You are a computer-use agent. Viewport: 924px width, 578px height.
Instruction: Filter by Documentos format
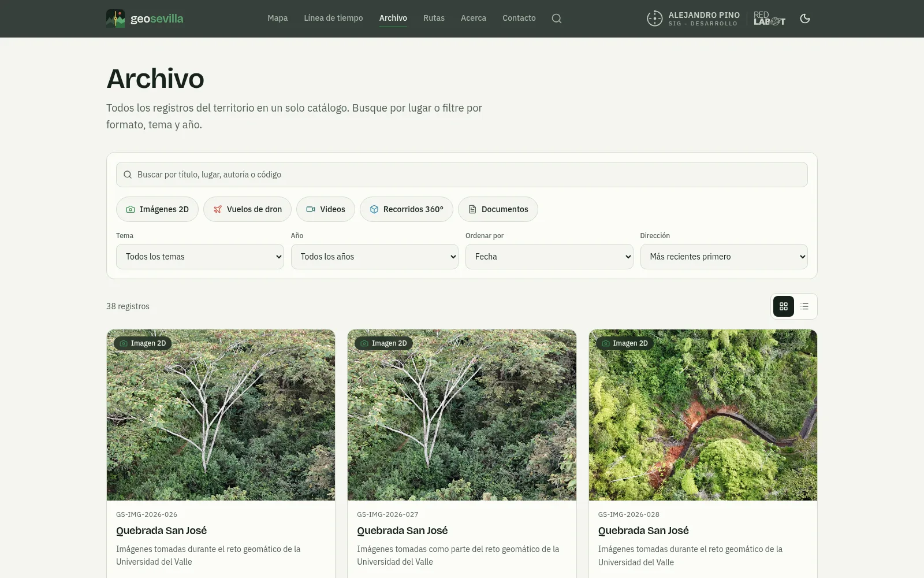pos(498,209)
